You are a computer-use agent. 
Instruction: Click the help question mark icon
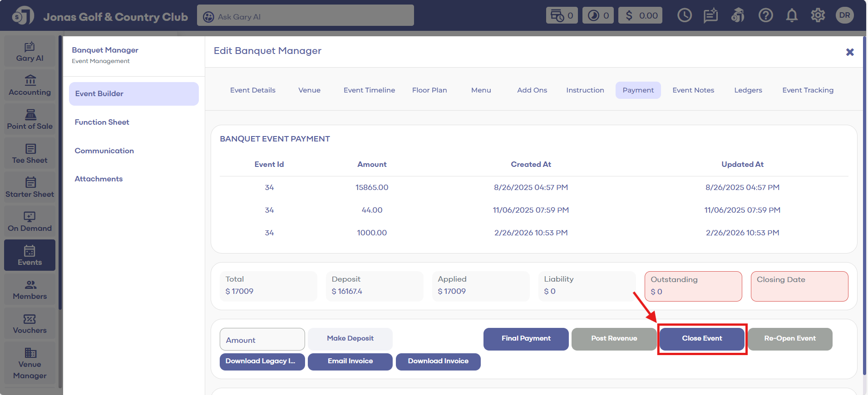(x=765, y=16)
